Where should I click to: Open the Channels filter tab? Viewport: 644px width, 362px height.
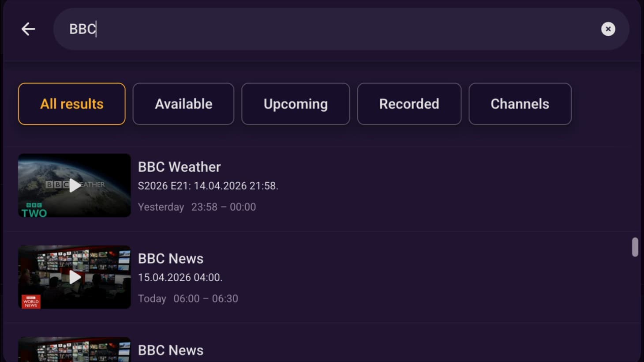click(x=520, y=104)
